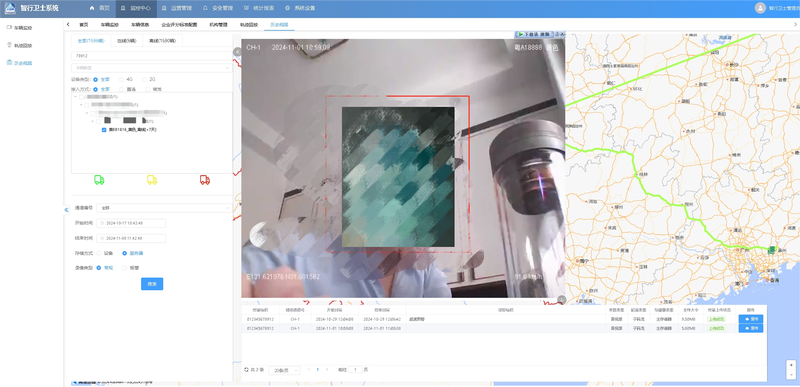Image resolution: width=800 pixels, height=387 pixels.
Task: Click the user avatar icon at top right
Action: click(760, 8)
